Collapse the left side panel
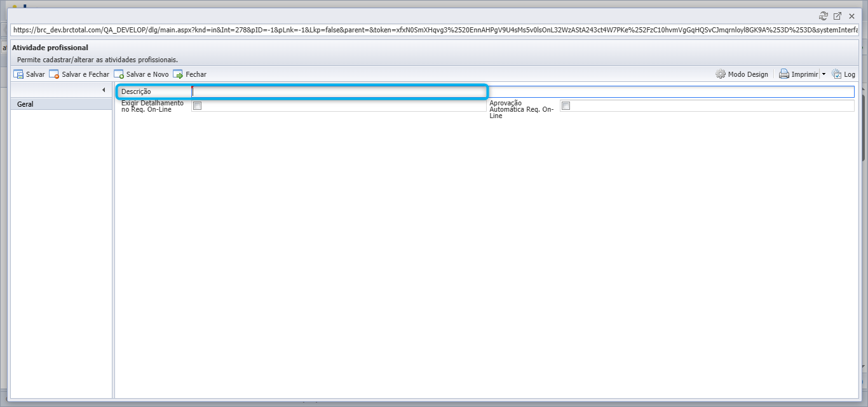The image size is (868, 407). tap(104, 90)
